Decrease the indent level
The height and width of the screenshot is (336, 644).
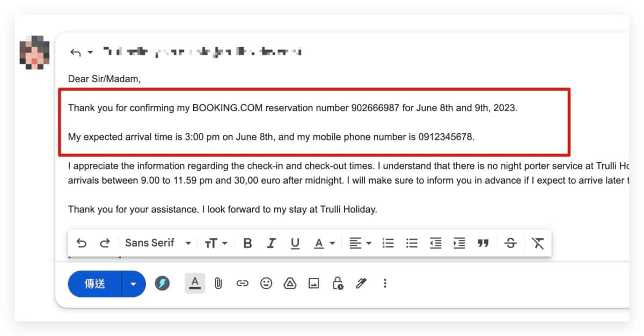coord(435,243)
